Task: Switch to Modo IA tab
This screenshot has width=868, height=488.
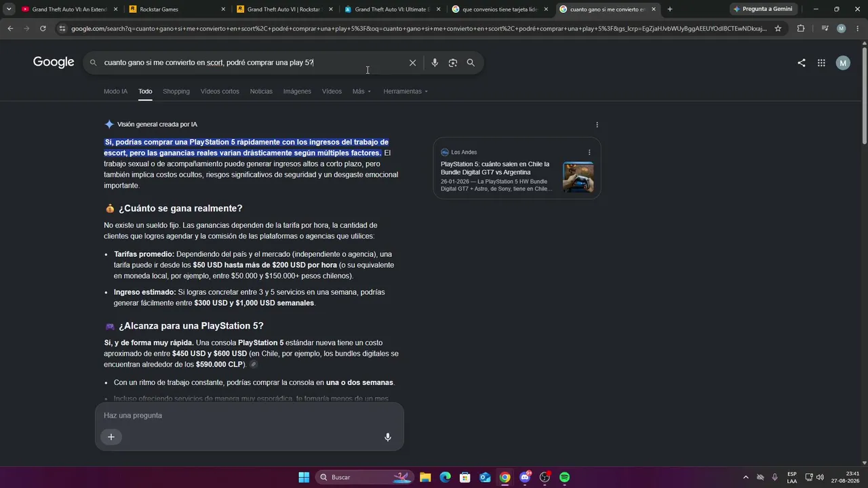Action: coord(115,91)
